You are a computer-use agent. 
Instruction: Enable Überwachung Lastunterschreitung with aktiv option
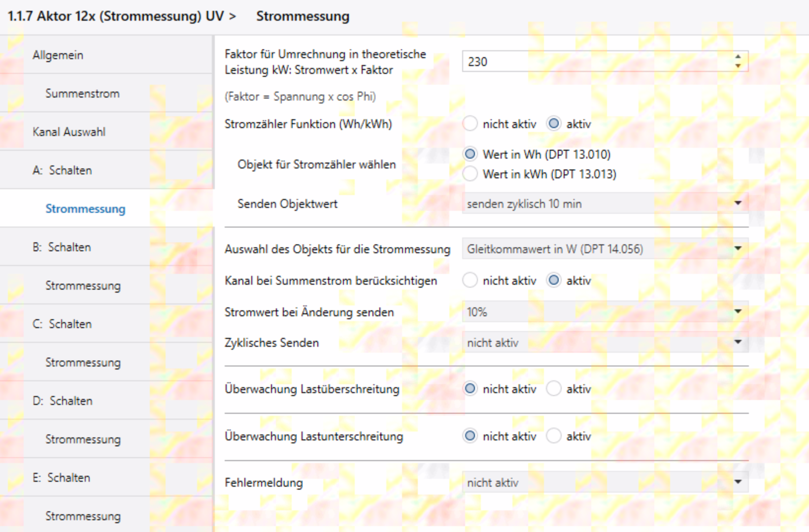click(554, 436)
